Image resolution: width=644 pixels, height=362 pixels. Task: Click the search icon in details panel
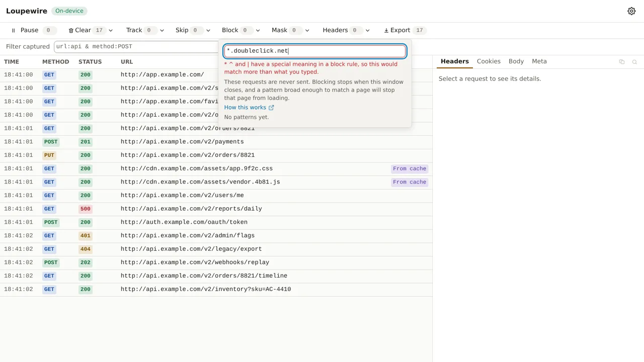(634, 62)
